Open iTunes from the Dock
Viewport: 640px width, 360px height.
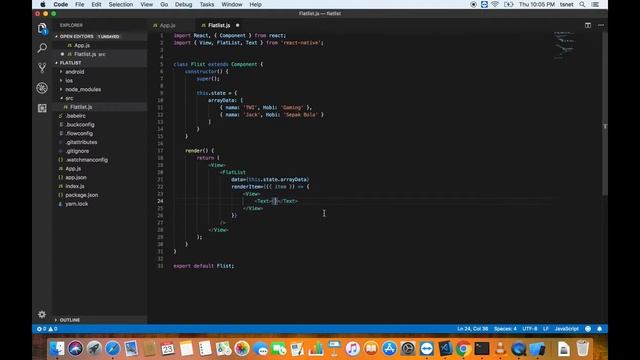[352, 349]
